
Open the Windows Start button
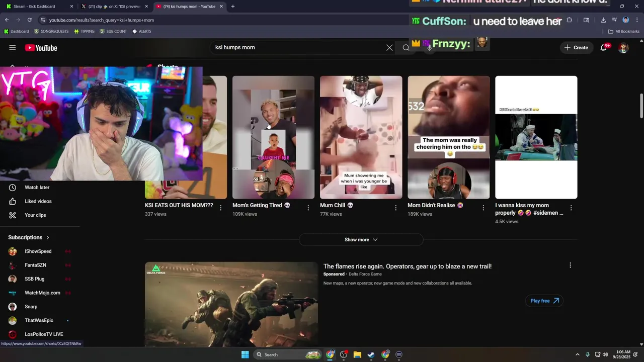pos(245,354)
